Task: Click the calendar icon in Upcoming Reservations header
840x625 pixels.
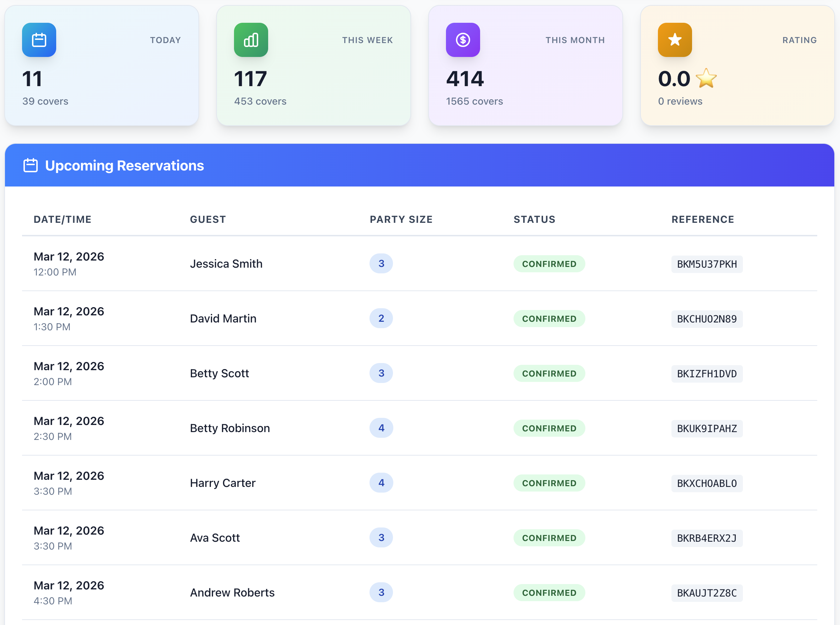Action: pos(30,166)
